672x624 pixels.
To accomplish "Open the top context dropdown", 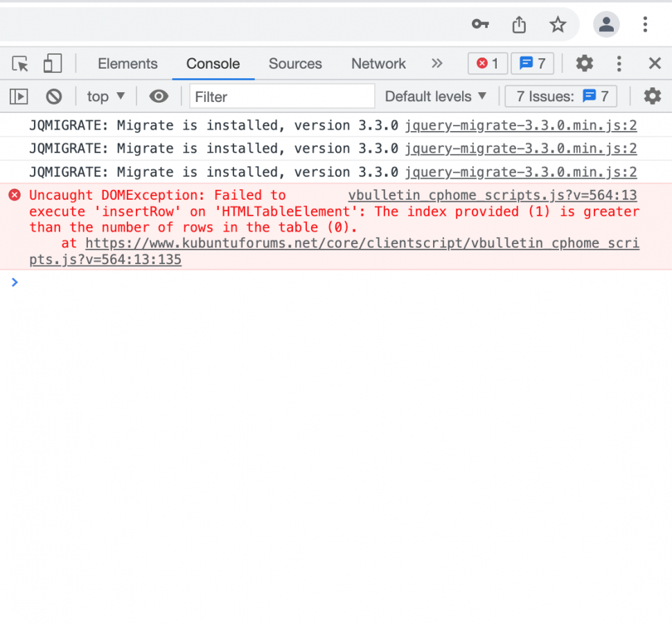I will point(106,96).
